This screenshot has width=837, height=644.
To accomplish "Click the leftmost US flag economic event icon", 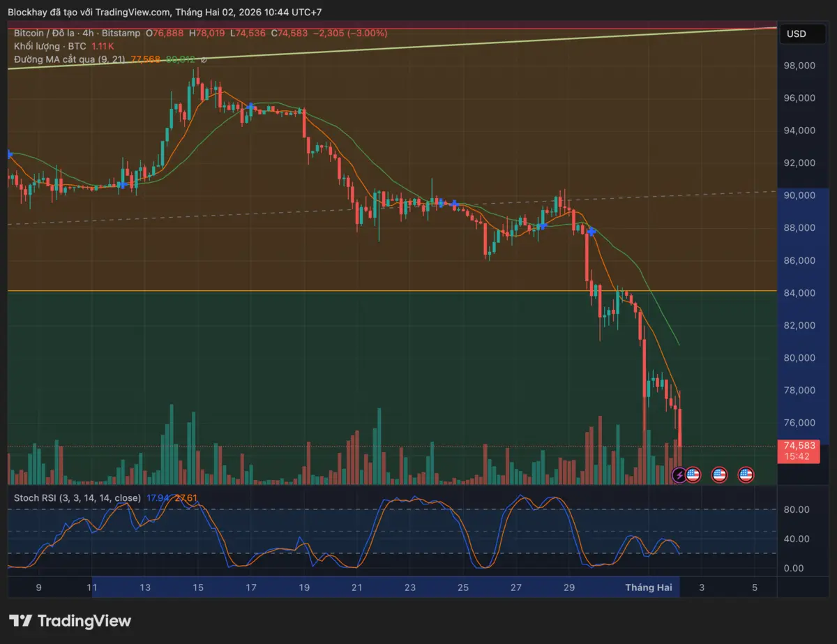I will click(694, 475).
